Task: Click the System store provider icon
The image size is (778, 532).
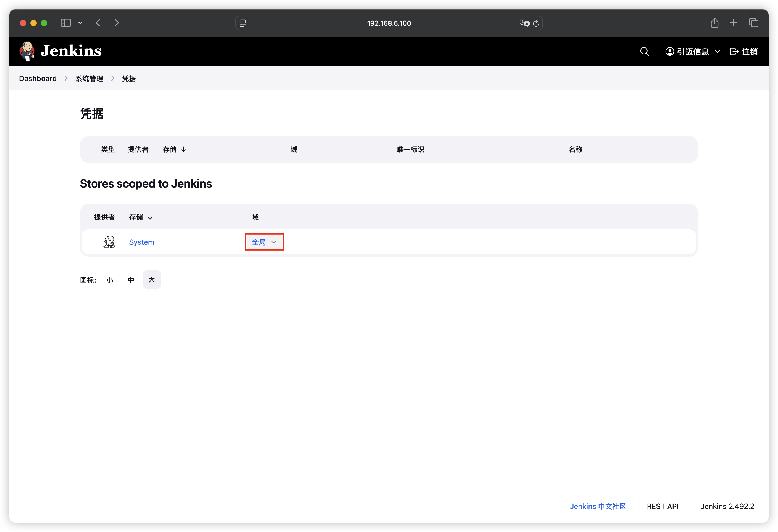Action: click(109, 242)
